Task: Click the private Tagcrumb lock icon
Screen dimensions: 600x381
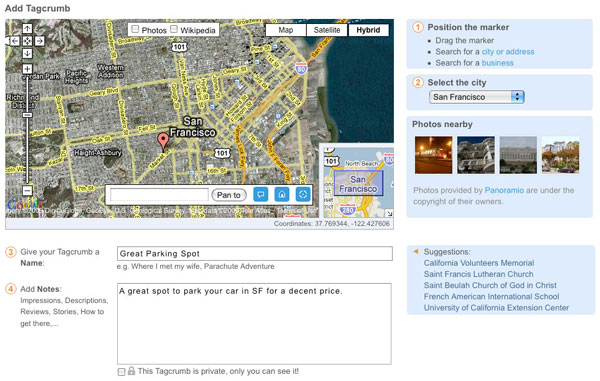Action: [x=131, y=371]
